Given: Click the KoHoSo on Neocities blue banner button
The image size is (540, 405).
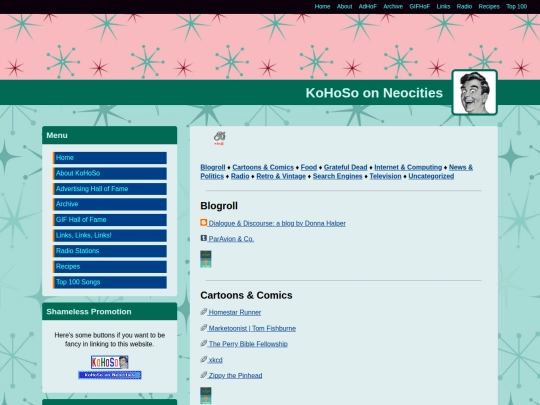Looking at the screenshot, I should [110, 375].
